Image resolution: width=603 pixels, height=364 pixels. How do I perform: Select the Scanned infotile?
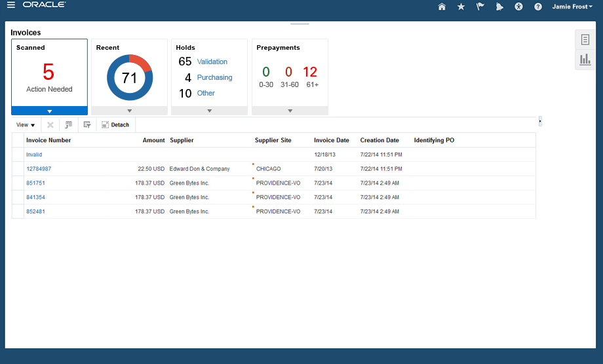point(49,72)
